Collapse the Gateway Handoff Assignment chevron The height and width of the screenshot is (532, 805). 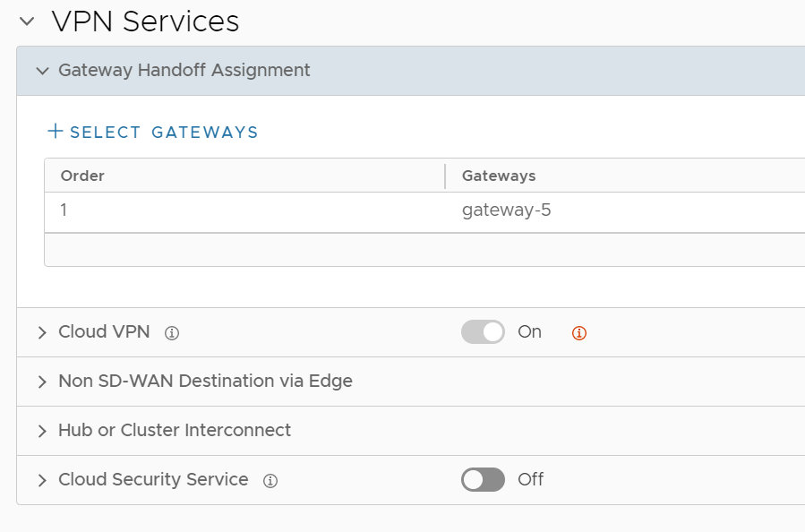coord(42,71)
